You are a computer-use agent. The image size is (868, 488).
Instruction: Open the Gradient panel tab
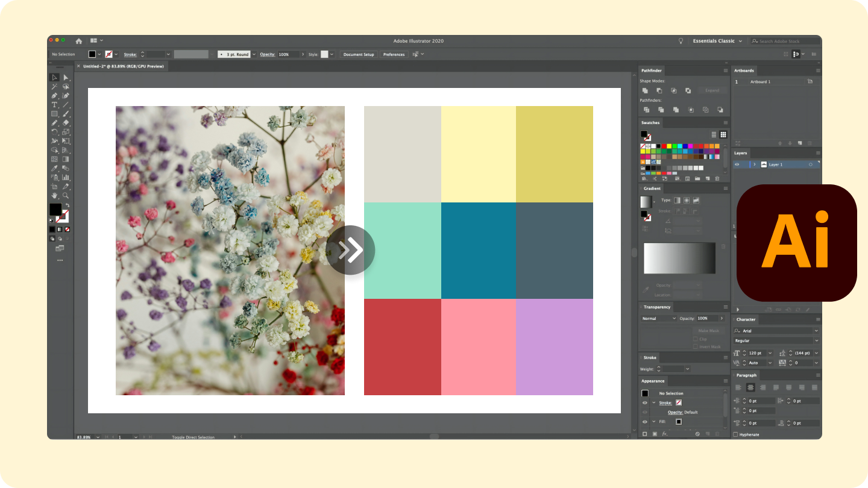point(652,188)
